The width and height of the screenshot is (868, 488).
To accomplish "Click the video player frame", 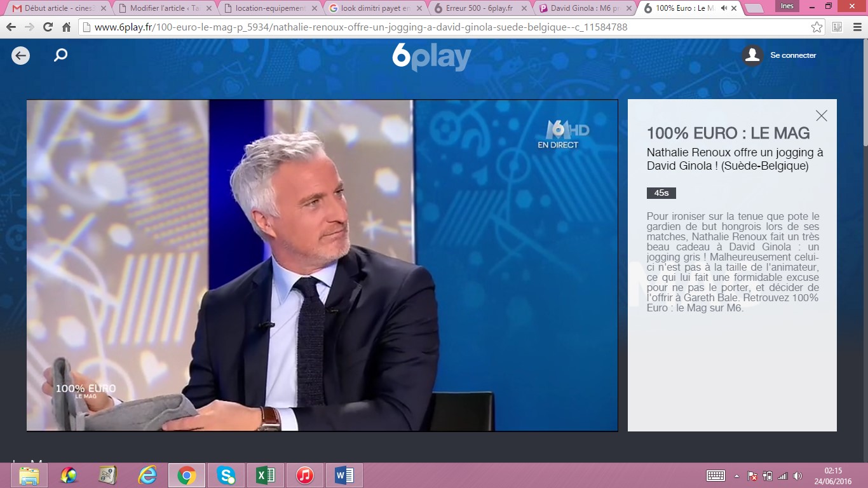I will (x=322, y=266).
